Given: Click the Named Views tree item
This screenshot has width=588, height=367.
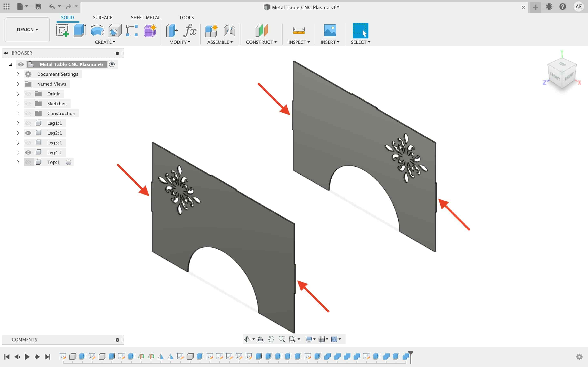Looking at the screenshot, I should [x=52, y=84].
